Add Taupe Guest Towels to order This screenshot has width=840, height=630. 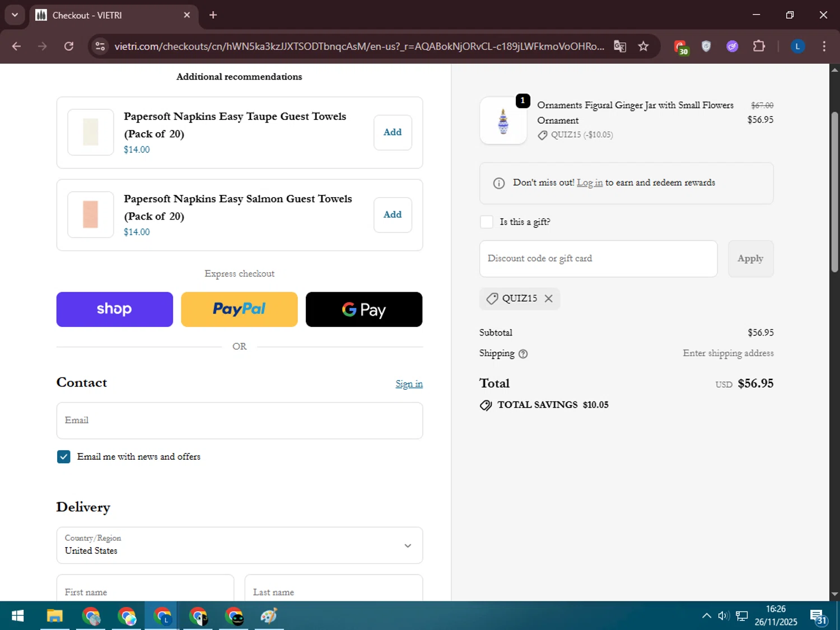393,133
